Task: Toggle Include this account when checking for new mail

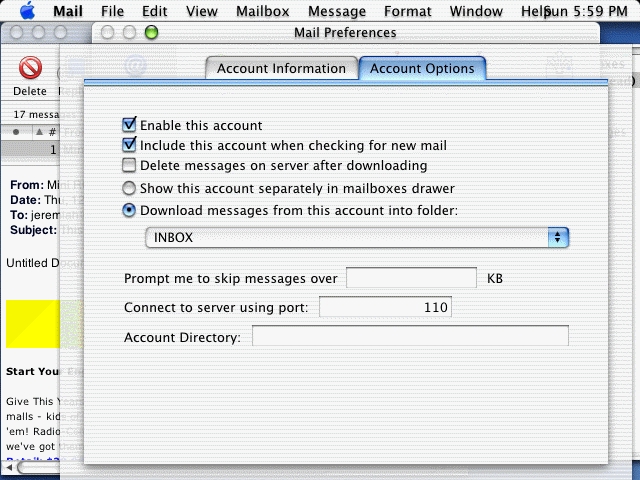Action: tap(129, 144)
